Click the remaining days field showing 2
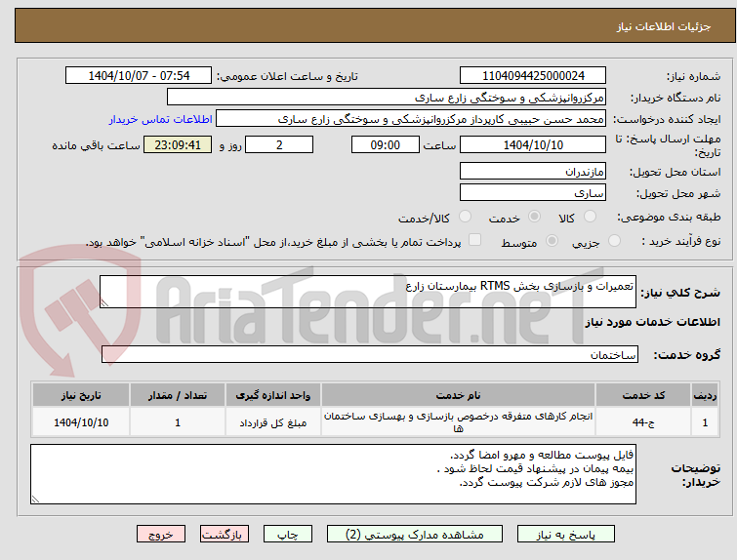737x560 pixels. (279, 144)
